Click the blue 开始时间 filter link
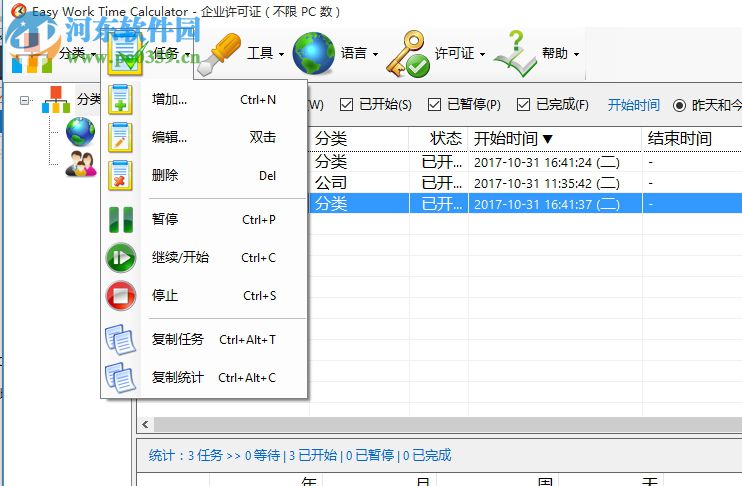The image size is (742, 486). tap(634, 105)
